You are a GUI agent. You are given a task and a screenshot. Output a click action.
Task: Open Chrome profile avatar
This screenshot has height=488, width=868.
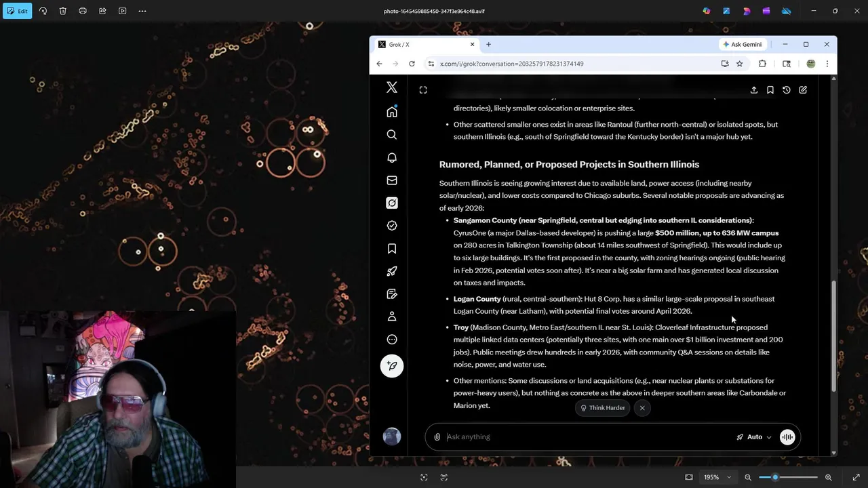pos(811,64)
